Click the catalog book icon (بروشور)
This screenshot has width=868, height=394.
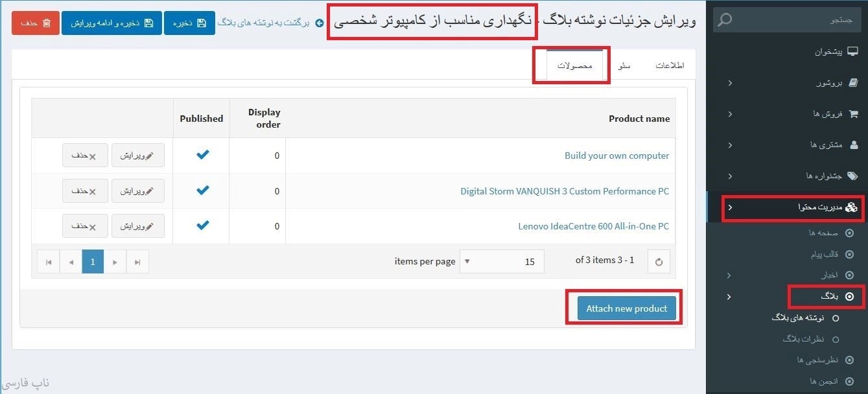tap(853, 83)
